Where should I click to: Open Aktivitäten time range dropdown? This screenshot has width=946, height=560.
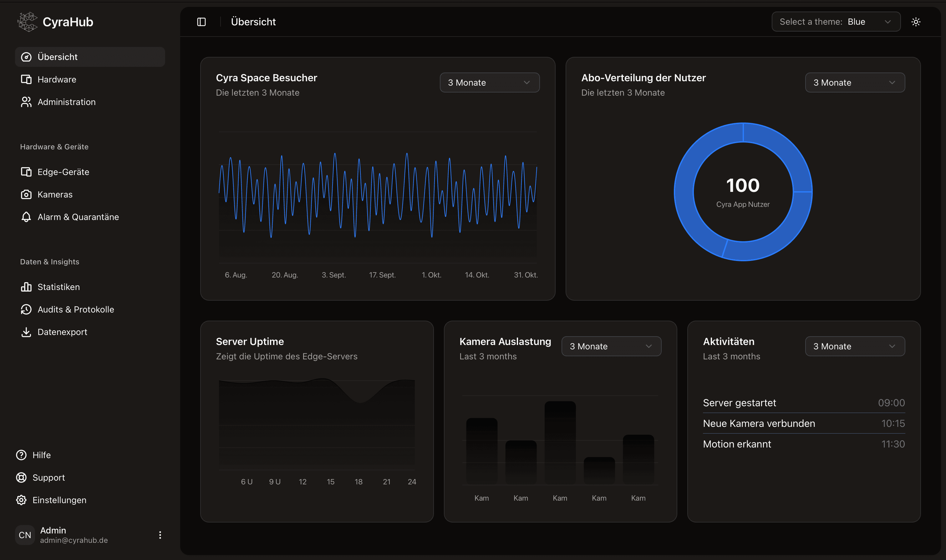click(854, 347)
